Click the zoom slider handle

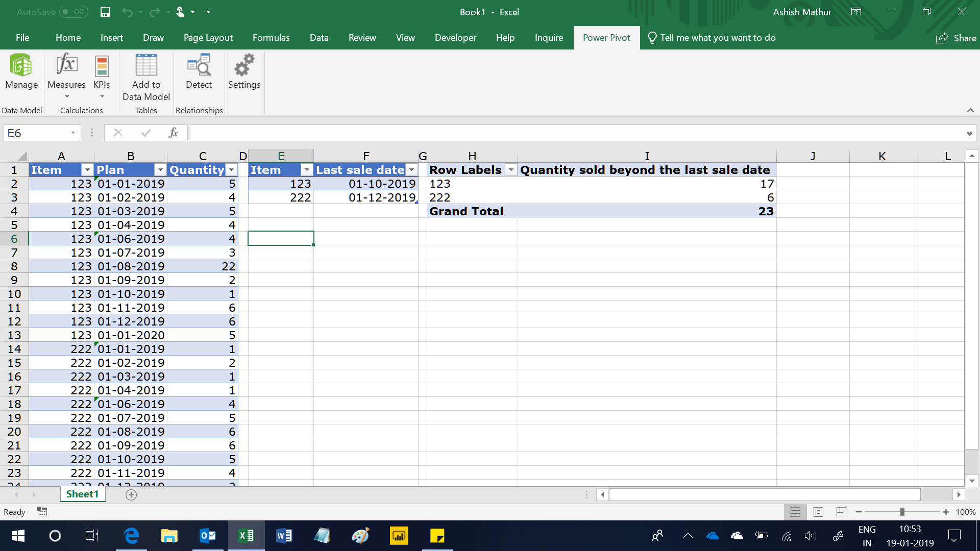902,512
